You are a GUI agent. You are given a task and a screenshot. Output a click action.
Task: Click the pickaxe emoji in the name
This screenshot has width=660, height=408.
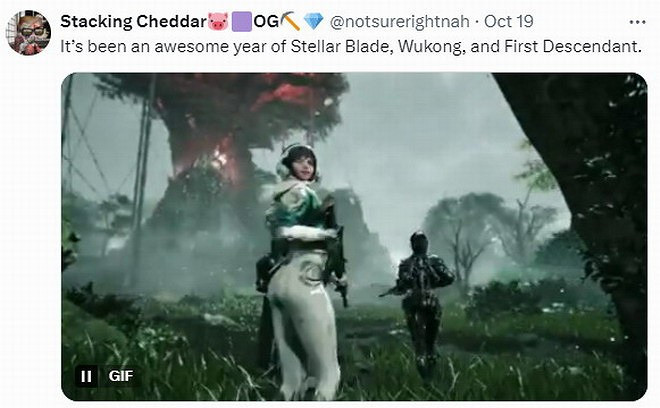[290, 21]
